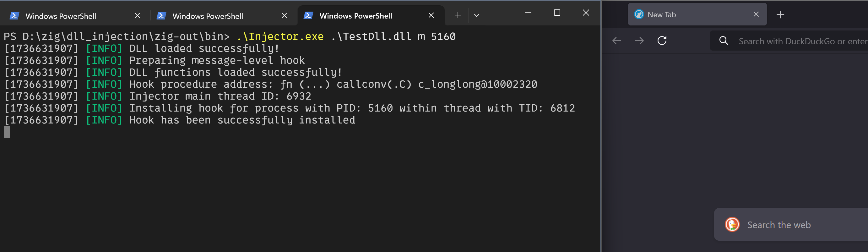Click the Search the web box
This screenshot has width=868, height=252.
(x=791, y=224)
